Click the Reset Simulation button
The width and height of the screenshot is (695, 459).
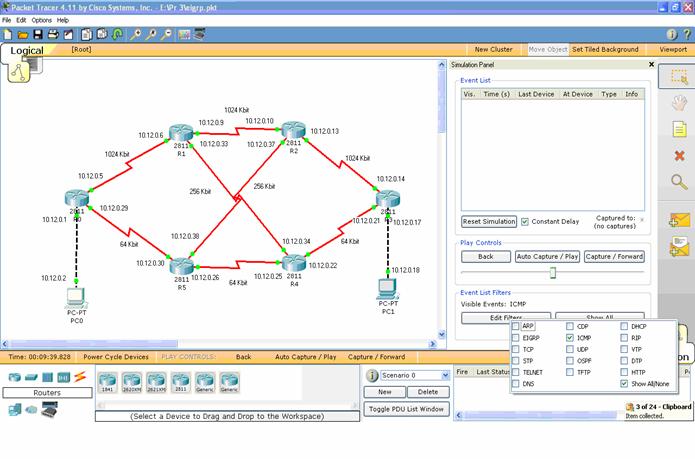489,221
